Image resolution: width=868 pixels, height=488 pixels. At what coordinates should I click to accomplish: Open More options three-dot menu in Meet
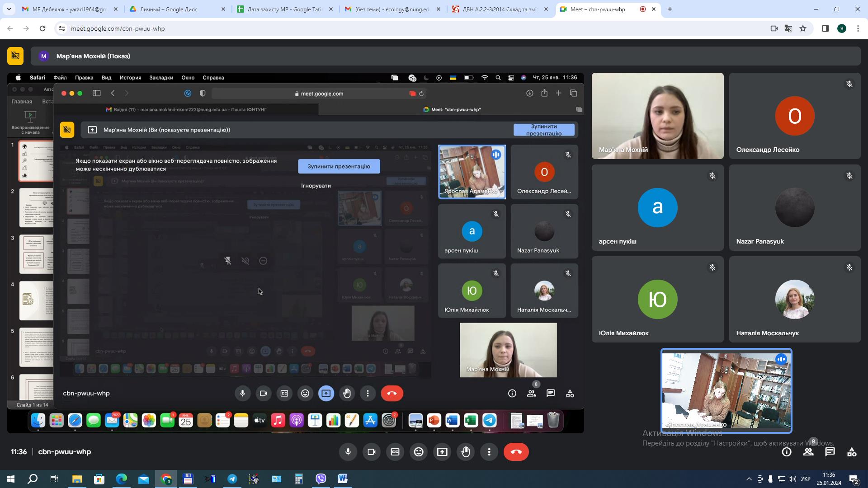[489, 452]
